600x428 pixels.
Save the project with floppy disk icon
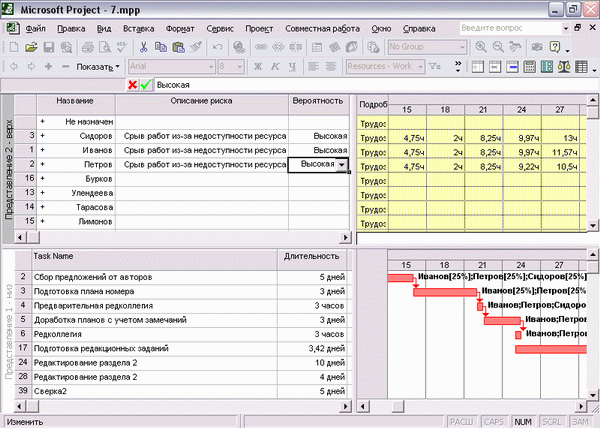[x=49, y=47]
